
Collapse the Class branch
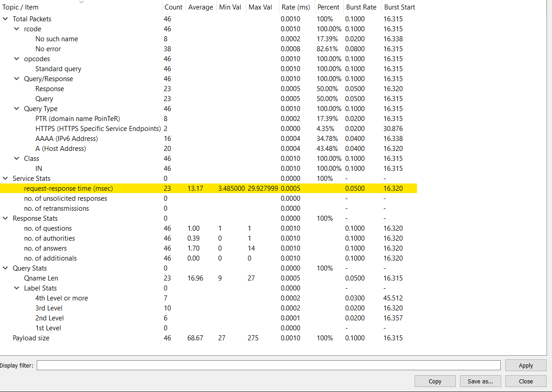point(16,158)
